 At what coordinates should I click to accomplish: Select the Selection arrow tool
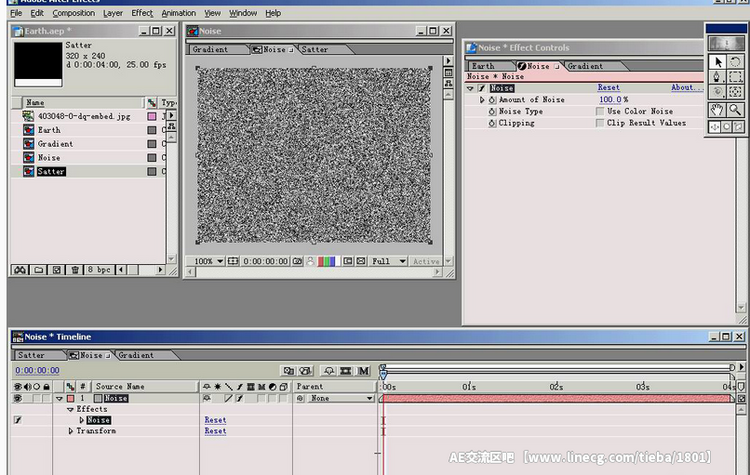click(717, 62)
